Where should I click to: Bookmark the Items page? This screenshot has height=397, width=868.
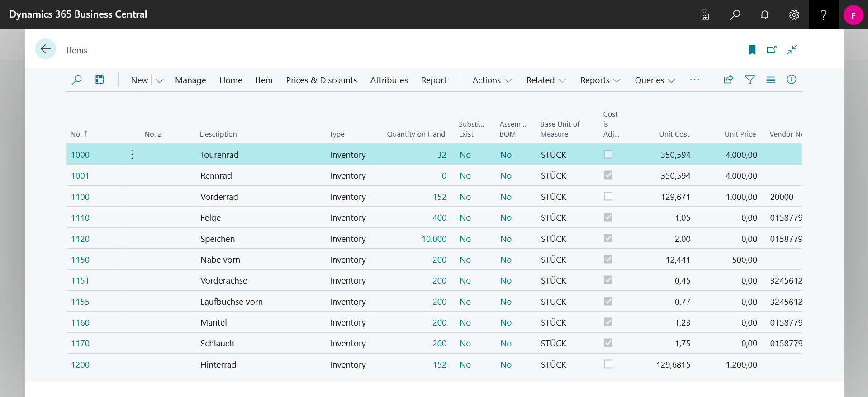tap(752, 50)
